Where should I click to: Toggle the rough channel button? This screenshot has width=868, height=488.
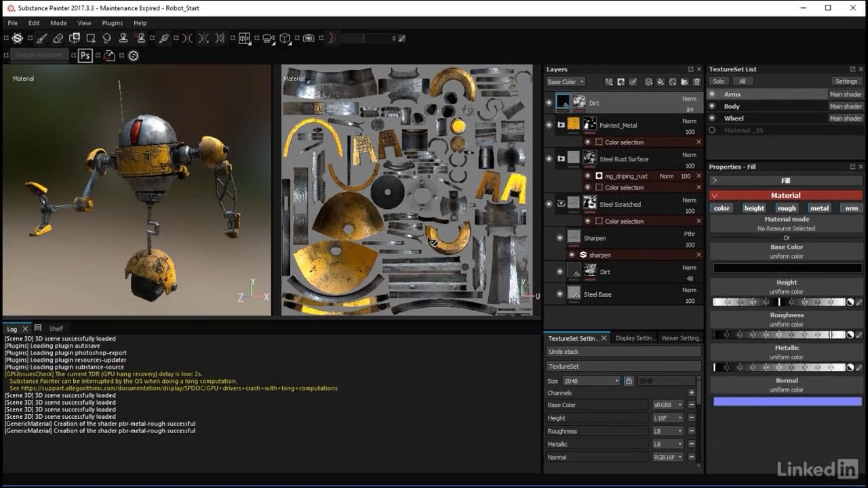[787, 208]
